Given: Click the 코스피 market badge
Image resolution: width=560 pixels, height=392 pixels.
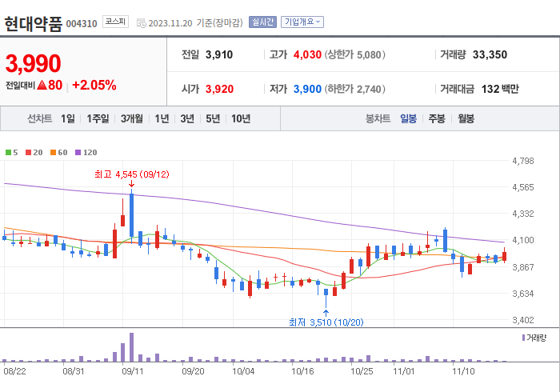Looking at the screenshot, I should pyautogui.click(x=115, y=22).
